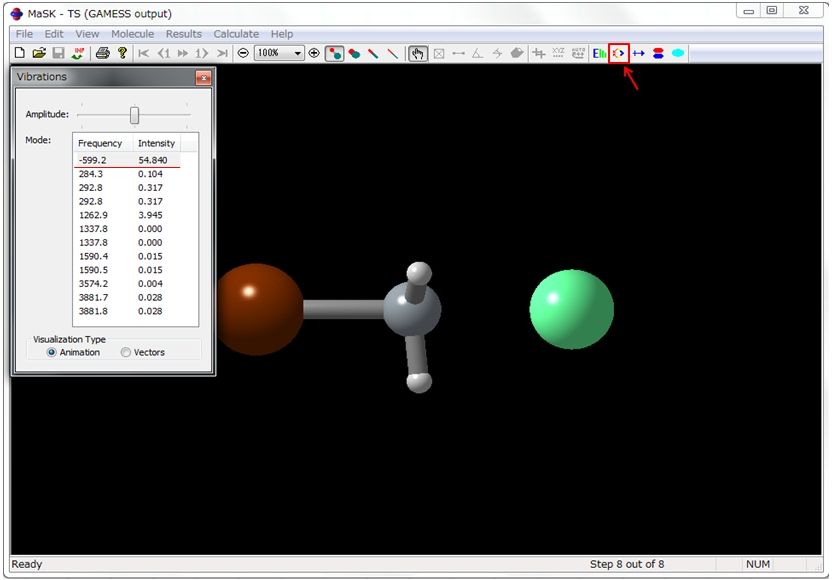832x580 pixels.
Task: Select the ball-and-stick display mode icon
Action: (334, 52)
